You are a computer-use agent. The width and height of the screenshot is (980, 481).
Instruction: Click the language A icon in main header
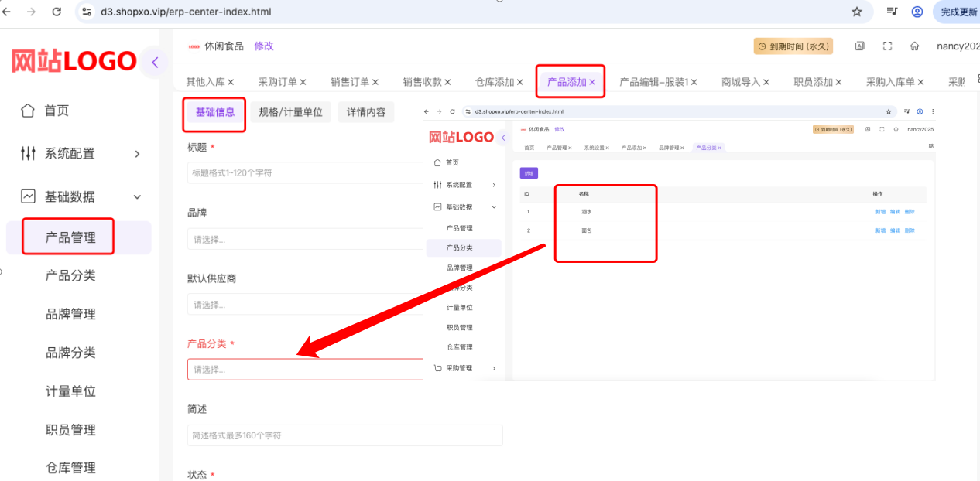859,46
